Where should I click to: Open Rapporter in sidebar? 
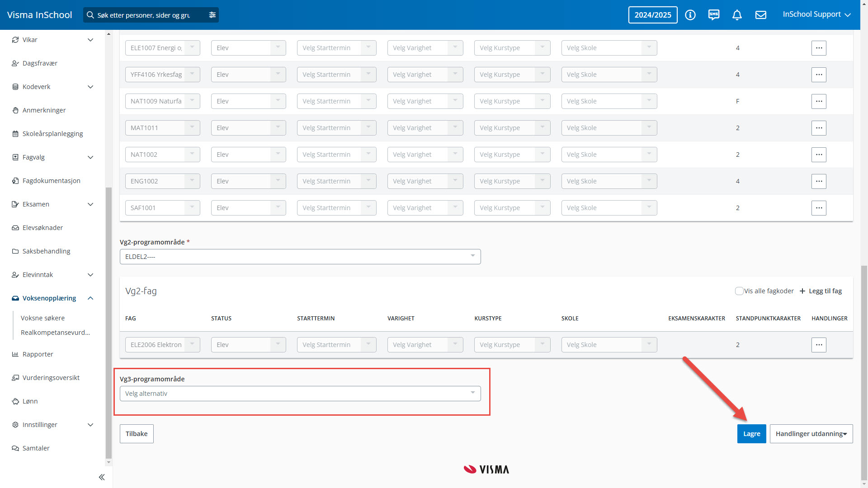(38, 354)
